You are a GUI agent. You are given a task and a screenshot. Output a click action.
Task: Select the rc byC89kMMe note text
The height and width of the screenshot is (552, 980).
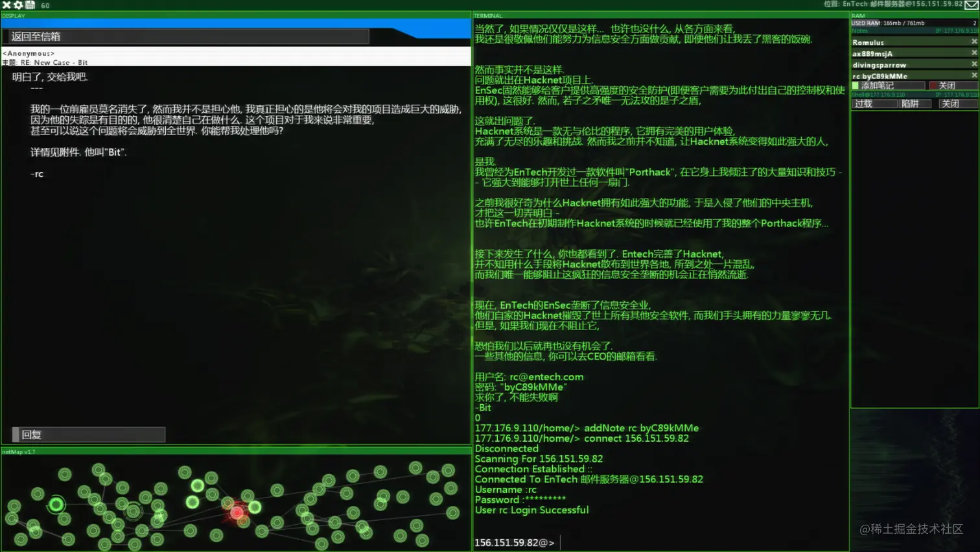880,76
